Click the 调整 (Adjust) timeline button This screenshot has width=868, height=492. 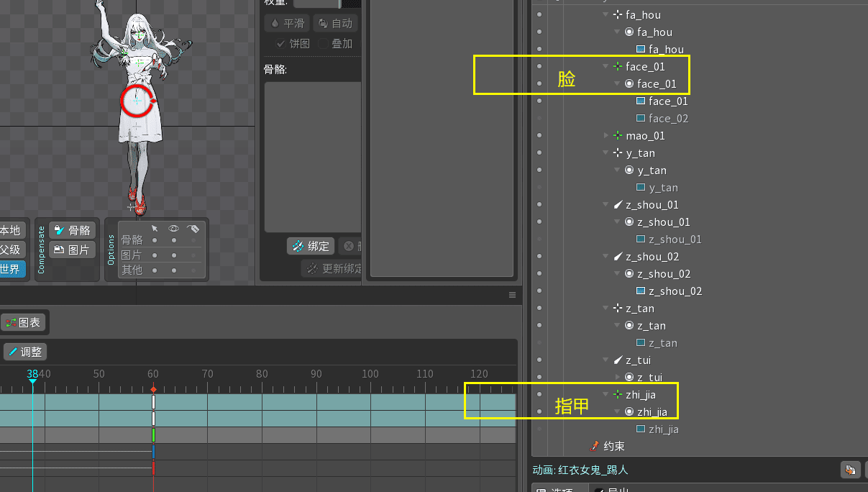25,352
